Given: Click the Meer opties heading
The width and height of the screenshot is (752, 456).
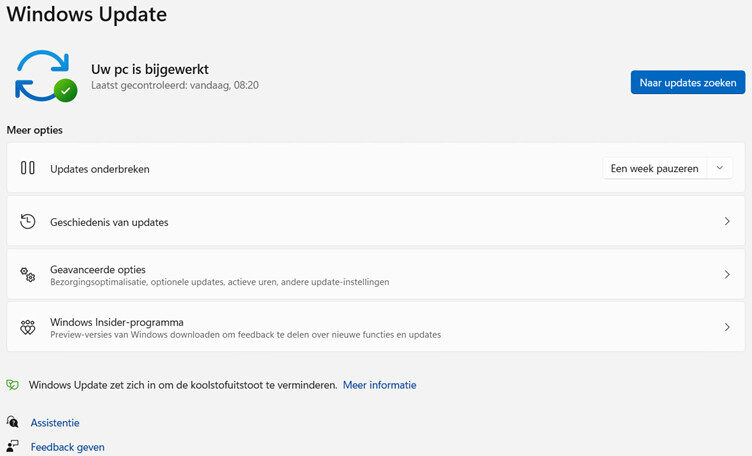Looking at the screenshot, I should tap(35, 130).
